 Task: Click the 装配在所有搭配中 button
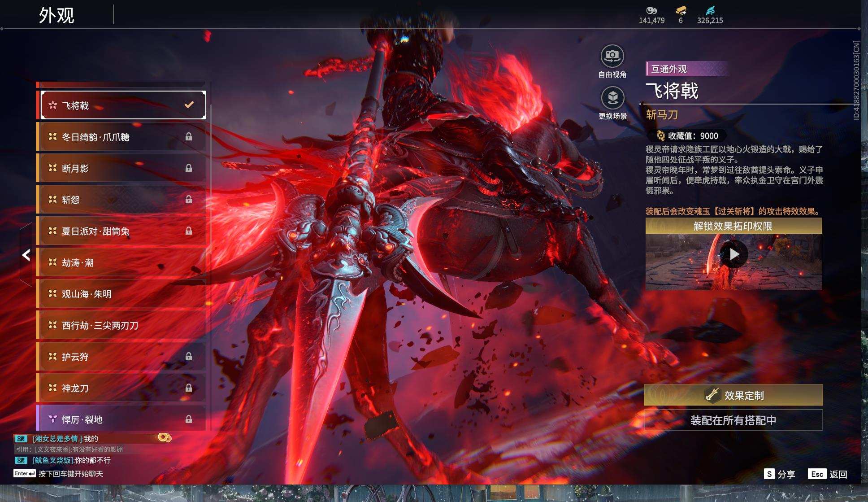(x=733, y=420)
